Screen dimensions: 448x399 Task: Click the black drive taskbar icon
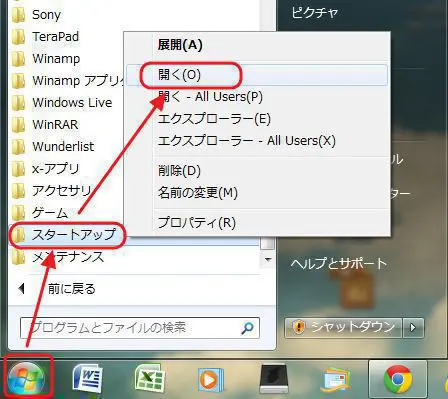point(274,379)
